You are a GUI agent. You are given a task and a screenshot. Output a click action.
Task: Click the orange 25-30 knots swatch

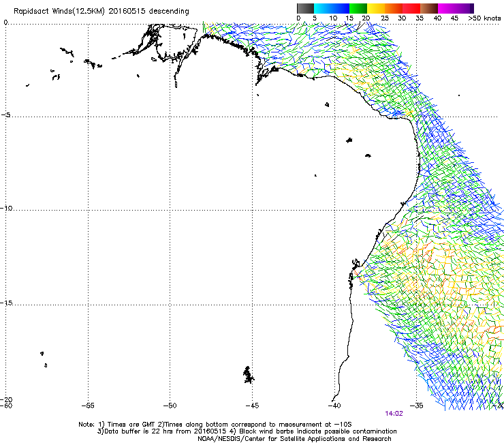[394, 8]
